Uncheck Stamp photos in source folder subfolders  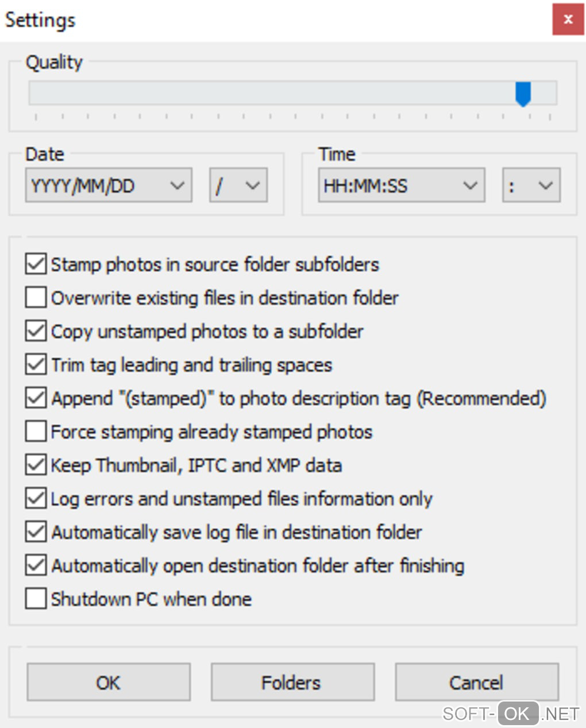pyautogui.click(x=36, y=264)
